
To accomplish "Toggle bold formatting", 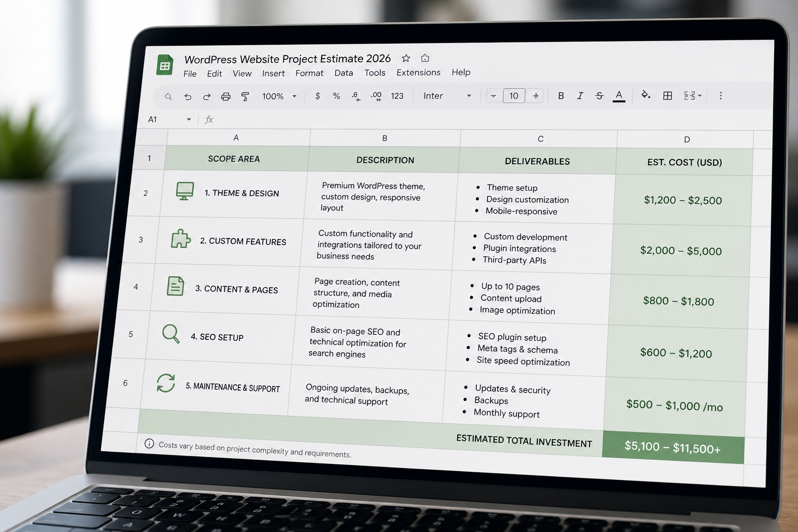I will pyautogui.click(x=561, y=96).
